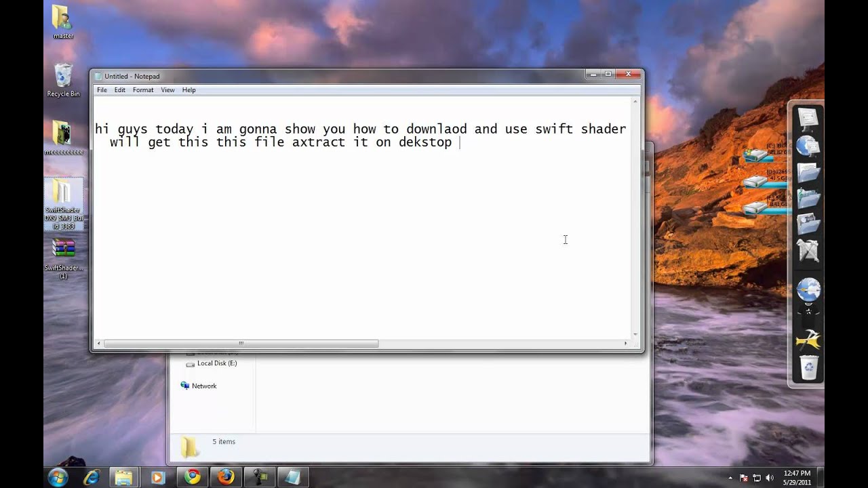This screenshot has width=868, height=488.
Task: Click Notepad vertical scrollbar up arrow
Action: click(x=635, y=102)
